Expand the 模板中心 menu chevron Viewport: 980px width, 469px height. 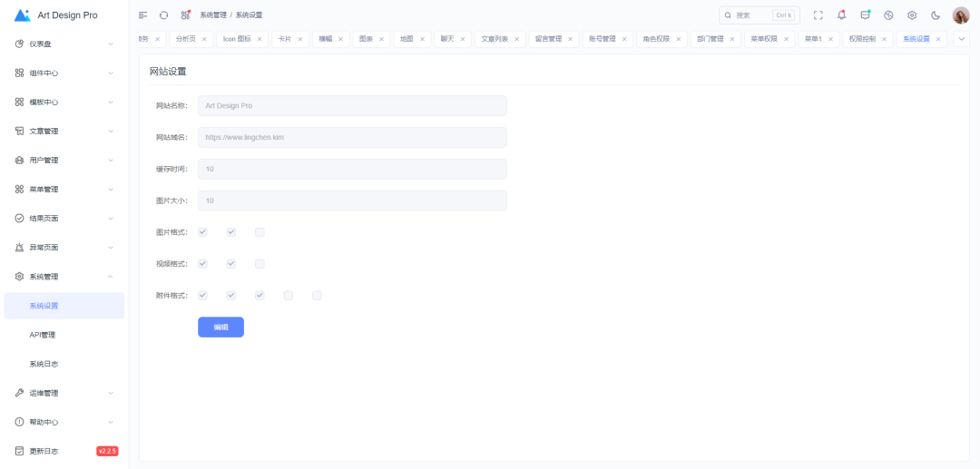point(111,102)
